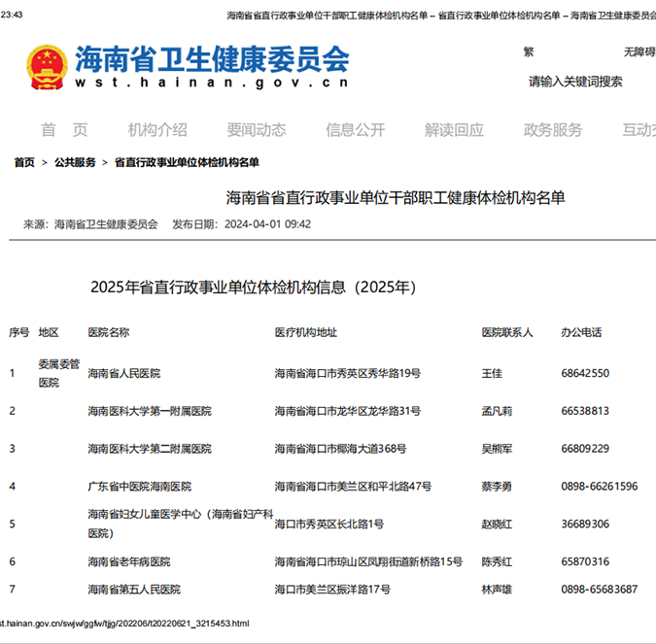The height and width of the screenshot is (644, 656).
Task: Click the contact name 陈秀红
Action: [x=497, y=561]
